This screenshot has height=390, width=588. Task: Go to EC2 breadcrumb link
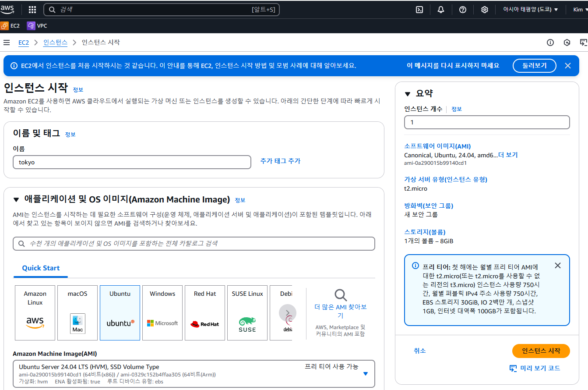tap(24, 43)
